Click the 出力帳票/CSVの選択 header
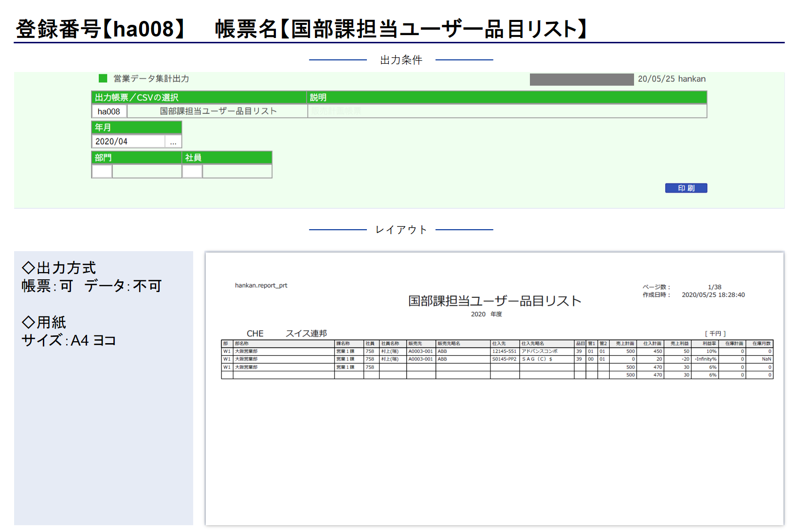 199,97
